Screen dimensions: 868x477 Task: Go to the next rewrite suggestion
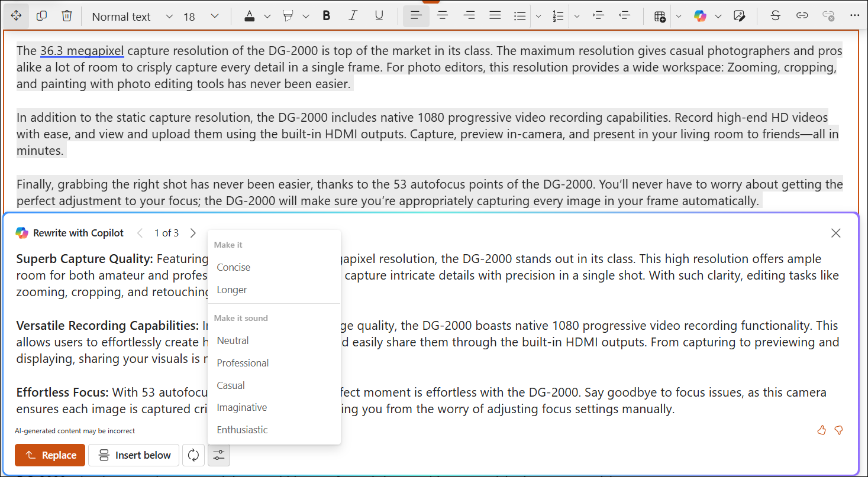click(x=193, y=233)
